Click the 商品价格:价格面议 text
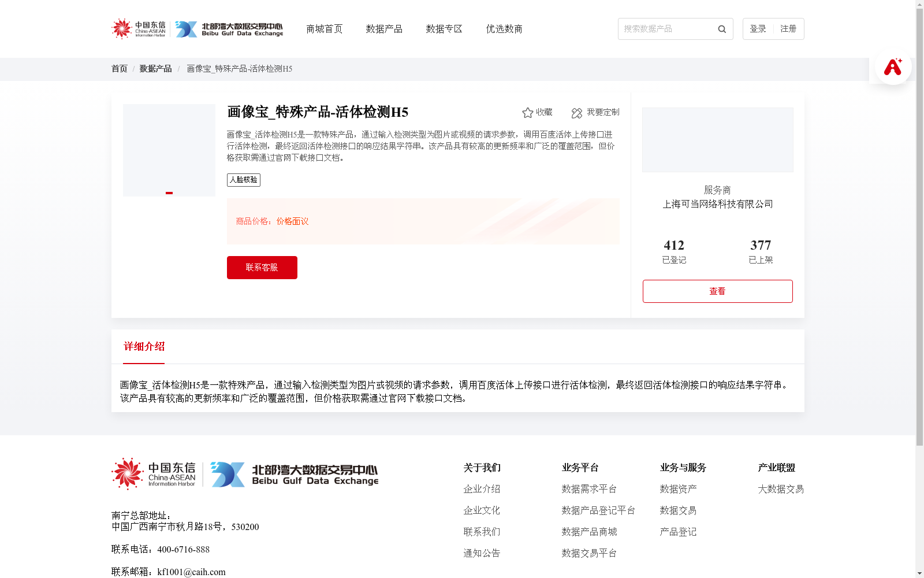Screen dimensions: 924x578 pos(272,221)
